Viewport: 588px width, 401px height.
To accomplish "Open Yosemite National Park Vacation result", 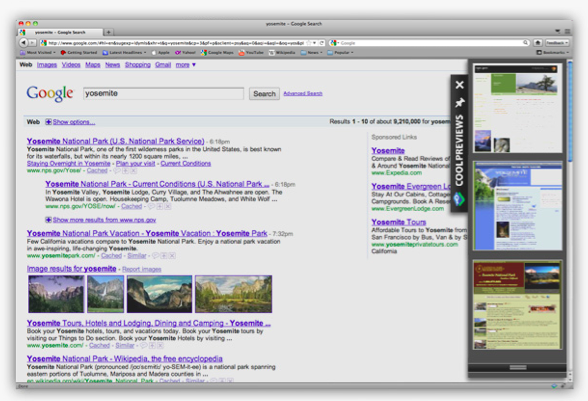I will point(147,233).
